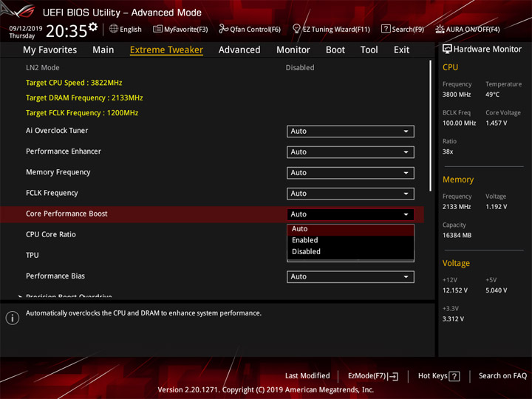Click Target FCLK Frequency : 1200MHz text
The height and width of the screenshot is (399, 532).
pos(82,113)
